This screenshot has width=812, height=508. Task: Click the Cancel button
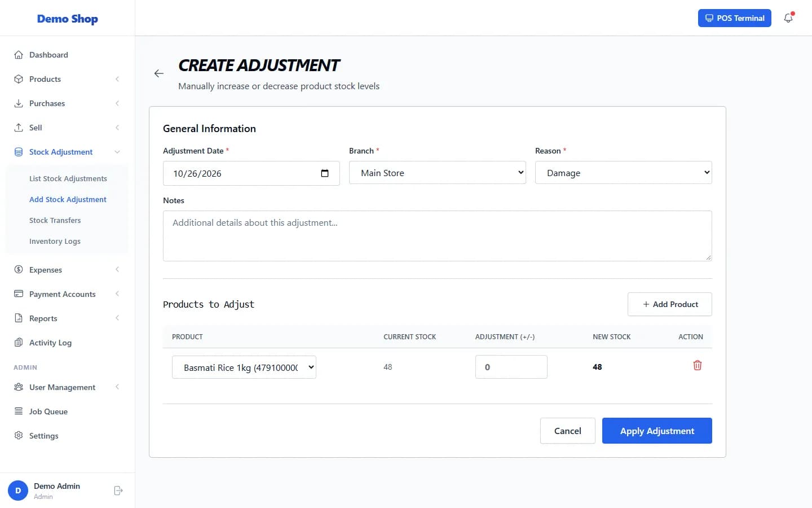(568, 431)
